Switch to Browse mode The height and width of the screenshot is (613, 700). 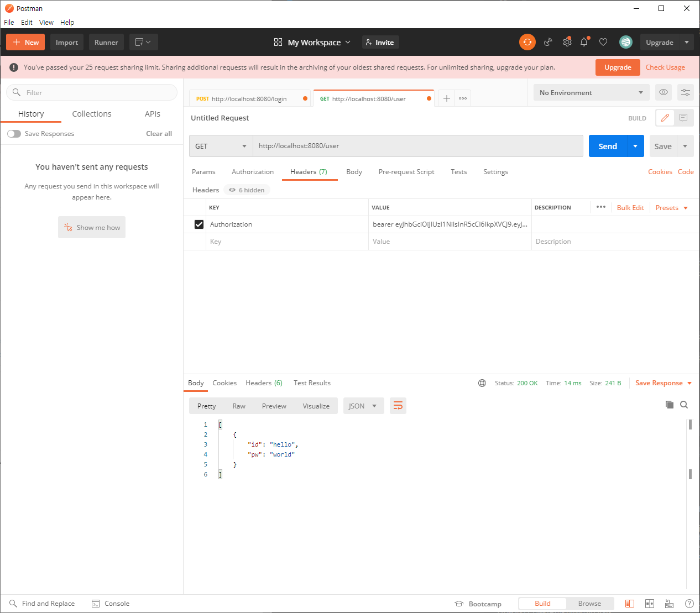click(x=589, y=604)
